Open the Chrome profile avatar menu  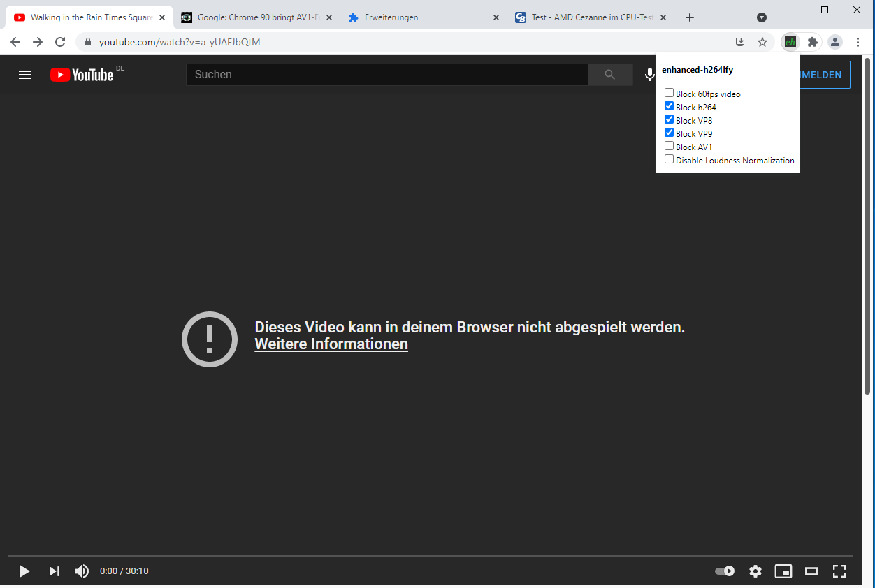[x=835, y=42]
